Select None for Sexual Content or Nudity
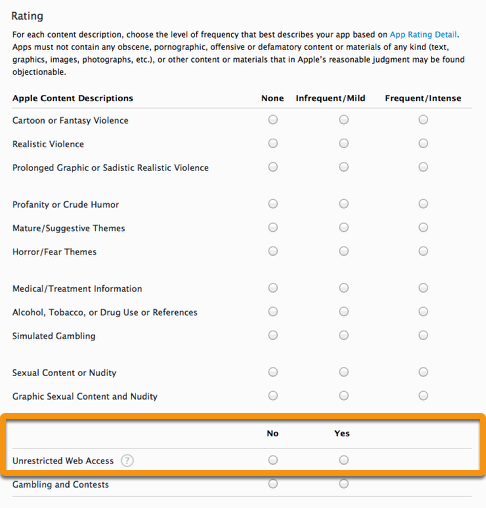The width and height of the screenshot is (486, 508). click(x=273, y=372)
